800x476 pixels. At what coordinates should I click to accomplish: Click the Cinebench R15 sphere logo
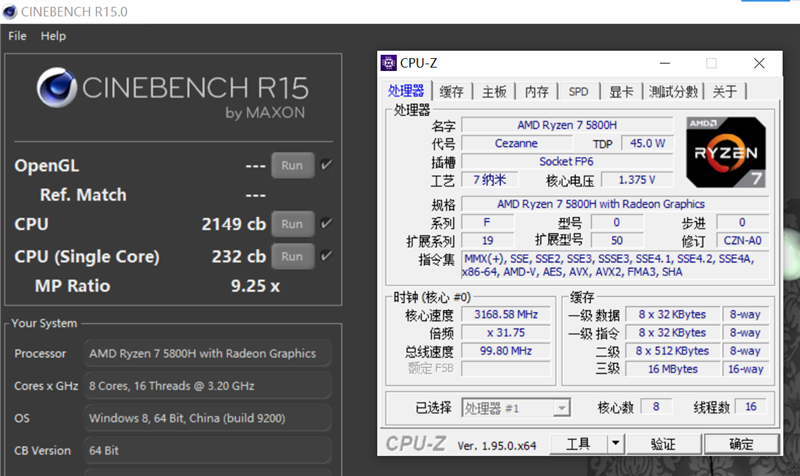57,87
